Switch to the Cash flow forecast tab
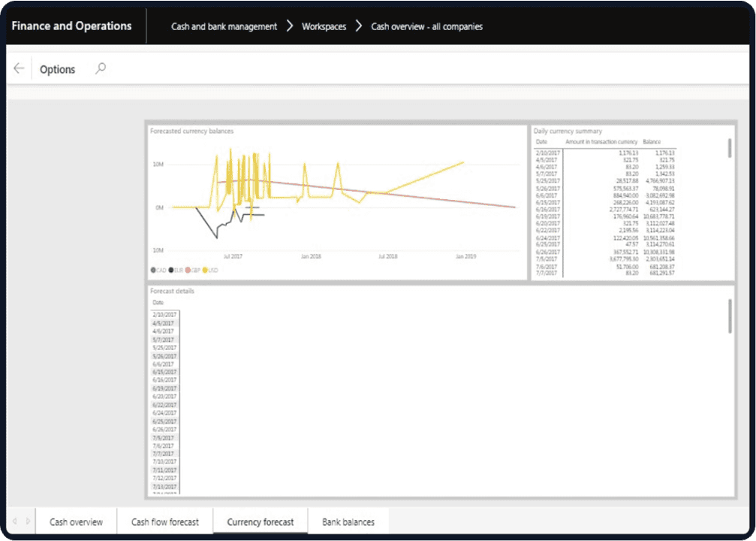 point(165,521)
